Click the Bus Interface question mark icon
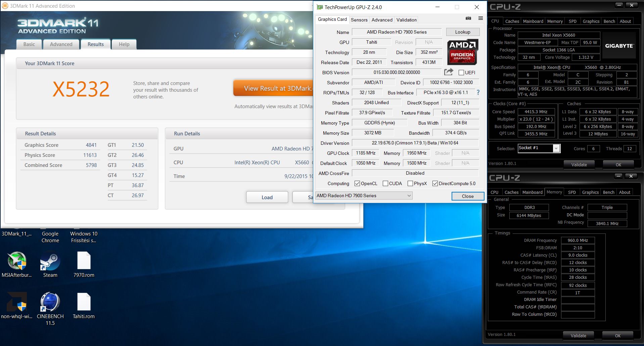The width and height of the screenshot is (644, 346). [x=478, y=92]
